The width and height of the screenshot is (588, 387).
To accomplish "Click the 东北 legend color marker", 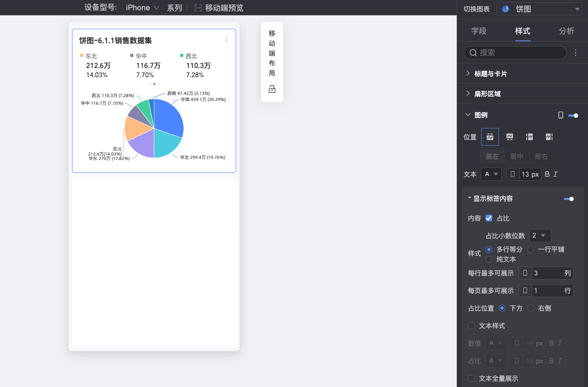I will [82, 56].
